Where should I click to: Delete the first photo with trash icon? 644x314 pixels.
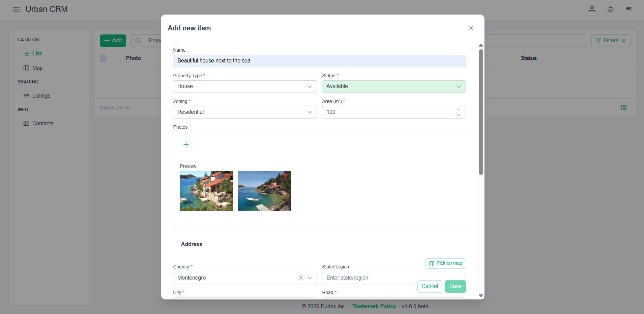(x=227, y=176)
